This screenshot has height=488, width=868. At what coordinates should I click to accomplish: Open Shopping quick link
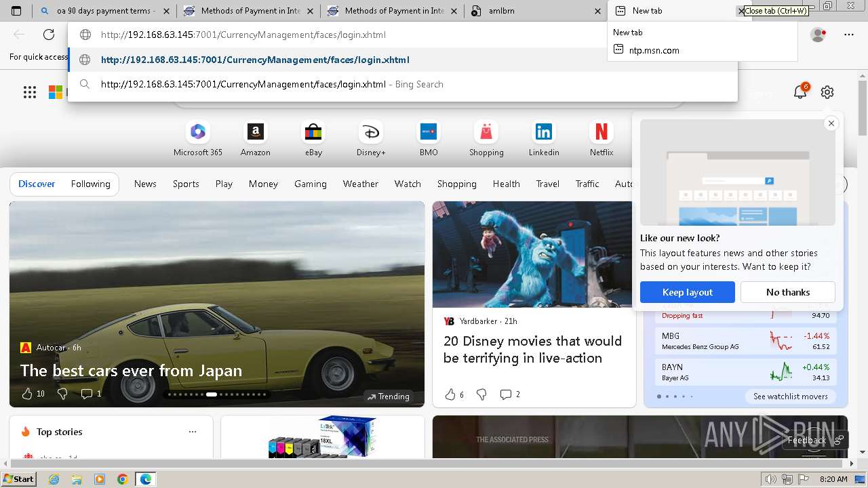pos(486,139)
